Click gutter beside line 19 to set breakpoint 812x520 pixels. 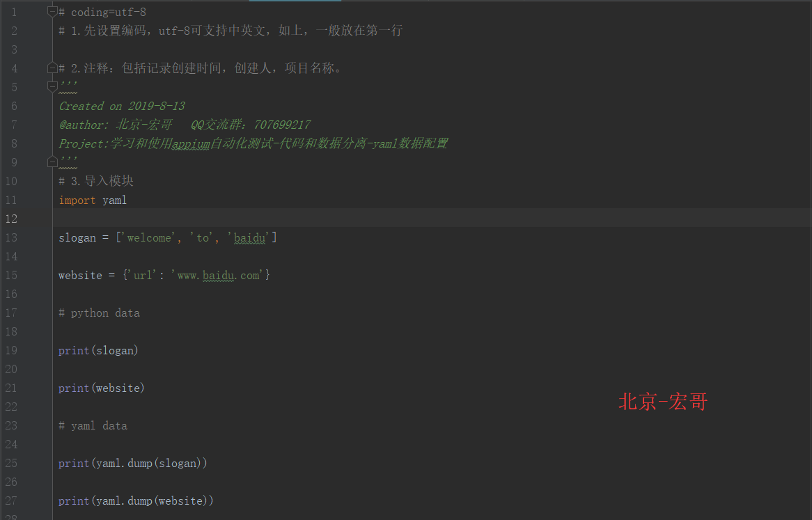[35, 350]
